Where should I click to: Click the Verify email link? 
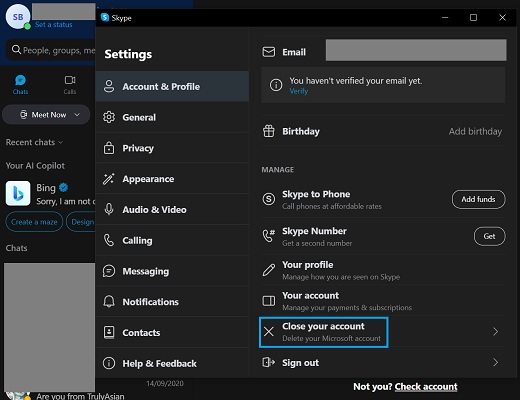(298, 91)
